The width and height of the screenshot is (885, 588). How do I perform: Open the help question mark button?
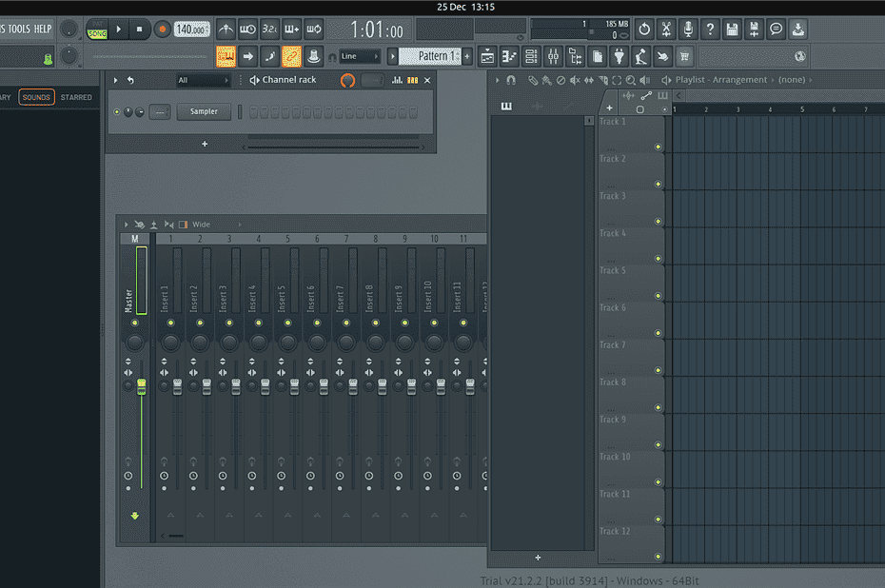tap(710, 29)
